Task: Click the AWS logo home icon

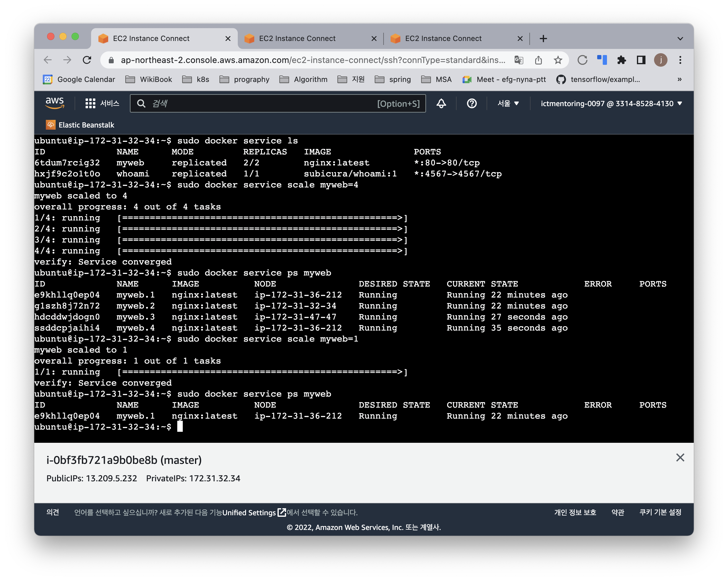Action: (55, 103)
